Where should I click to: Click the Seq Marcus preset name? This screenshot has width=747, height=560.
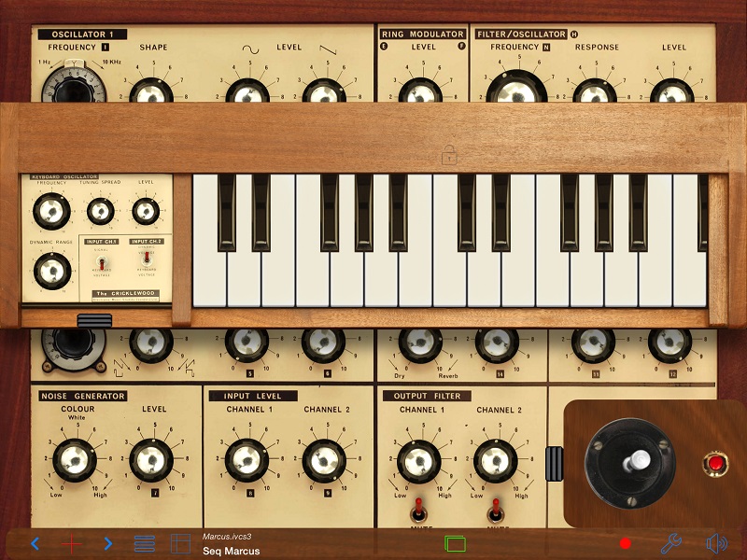click(x=231, y=551)
